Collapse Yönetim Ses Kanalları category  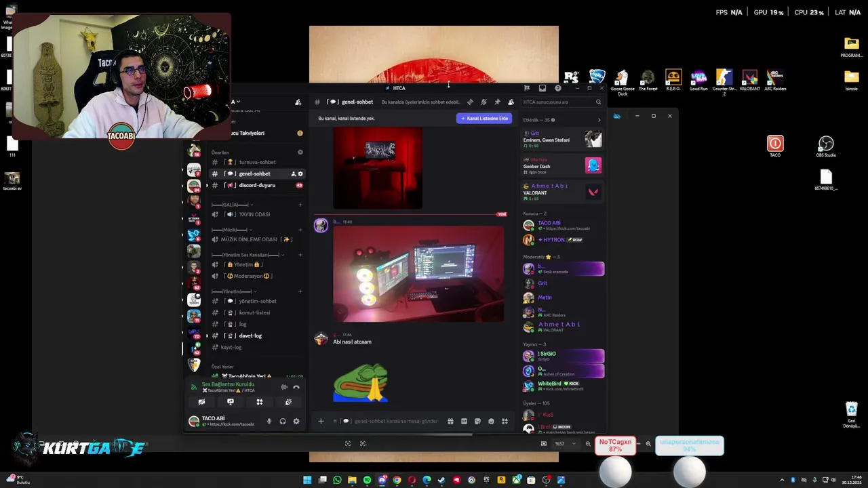click(248, 255)
